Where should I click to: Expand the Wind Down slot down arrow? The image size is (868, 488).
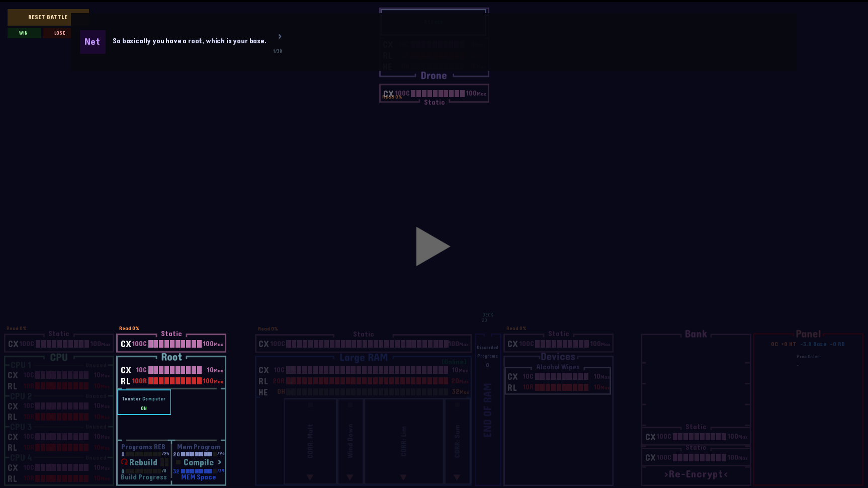coord(350,477)
